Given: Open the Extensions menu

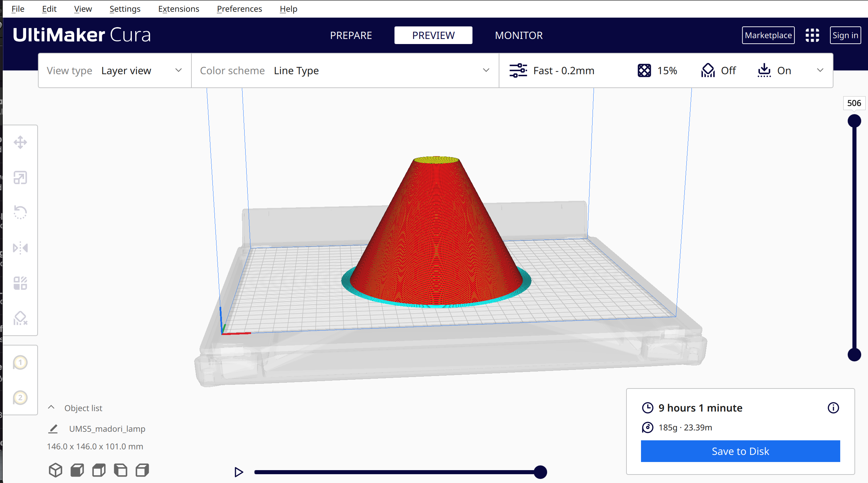Looking at the screenshot, I should tap(179, 9).
